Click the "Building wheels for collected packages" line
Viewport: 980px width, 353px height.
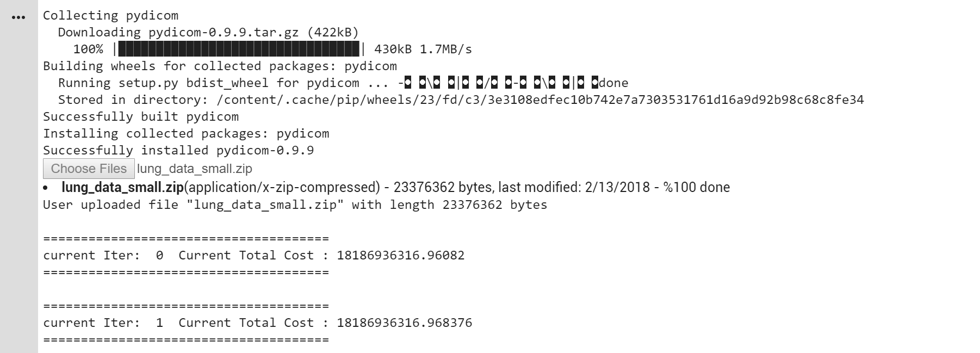click(x=220, y=66)
